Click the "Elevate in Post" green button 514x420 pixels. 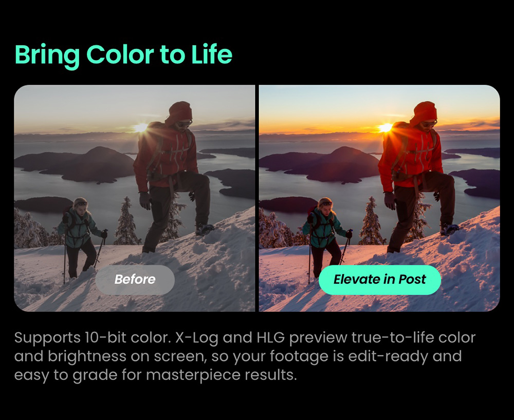(380, 279)
